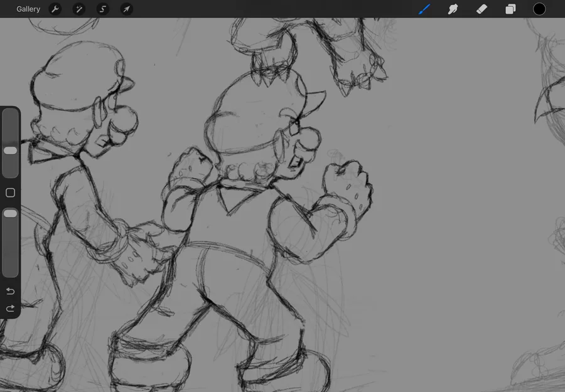Redo the last undone stroke
565x392 pixels.
(x=10, y=309)
